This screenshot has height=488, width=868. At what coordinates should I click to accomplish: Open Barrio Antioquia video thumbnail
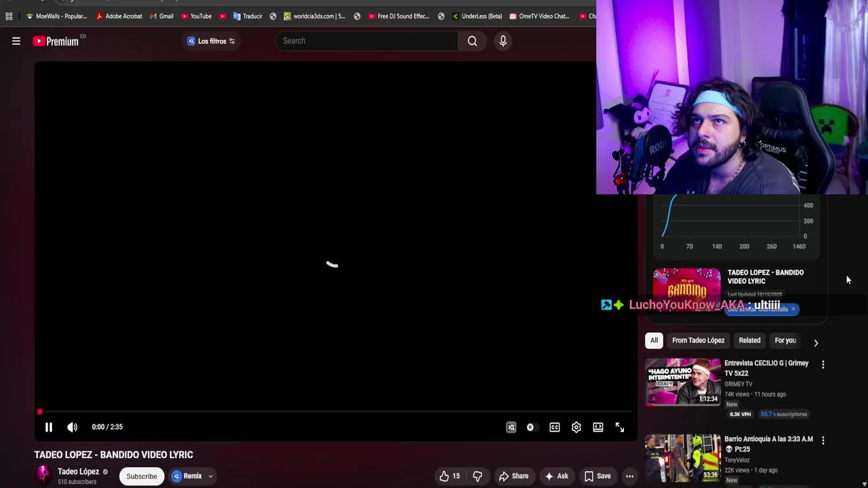[683, 457]
